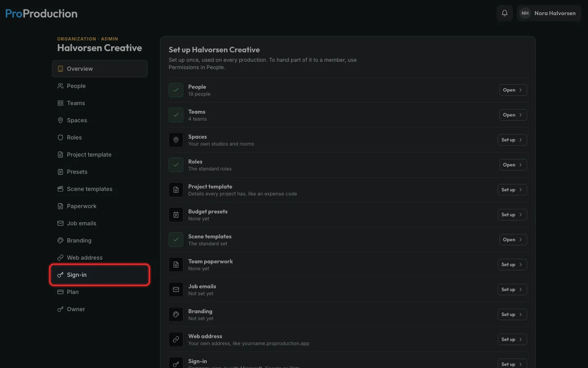Select Sign-in in the sidebar
Screen dimensions: 588x368
pos(100,275)
